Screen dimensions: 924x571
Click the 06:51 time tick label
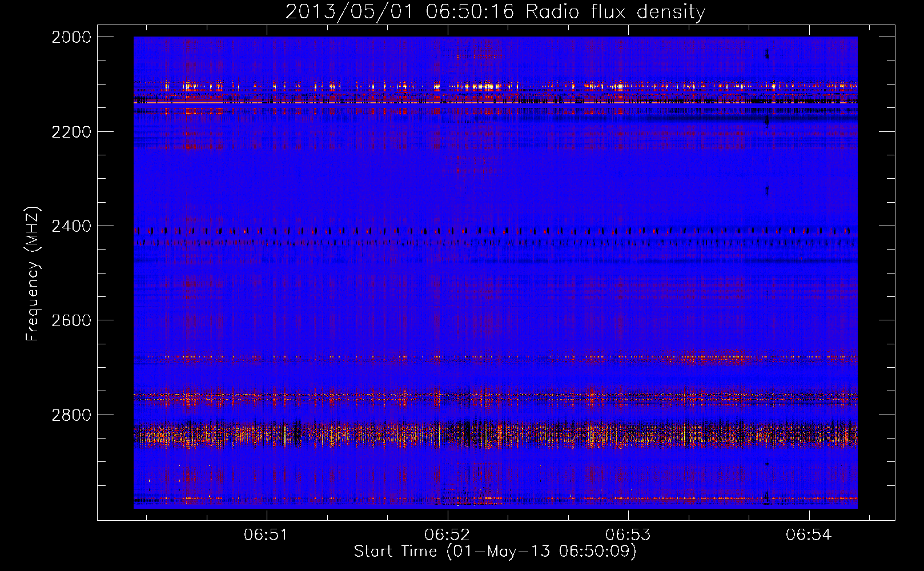(x=266, y=535)
